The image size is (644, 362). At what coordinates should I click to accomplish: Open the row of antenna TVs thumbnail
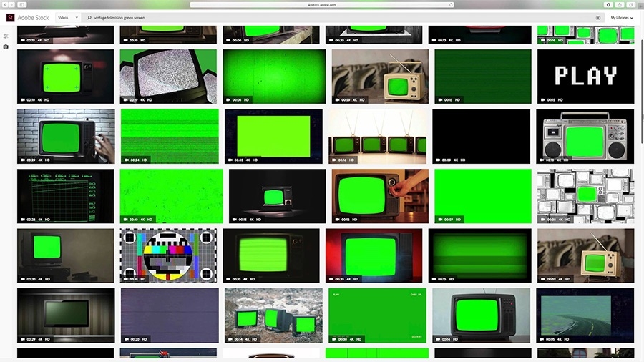point(377,136)
